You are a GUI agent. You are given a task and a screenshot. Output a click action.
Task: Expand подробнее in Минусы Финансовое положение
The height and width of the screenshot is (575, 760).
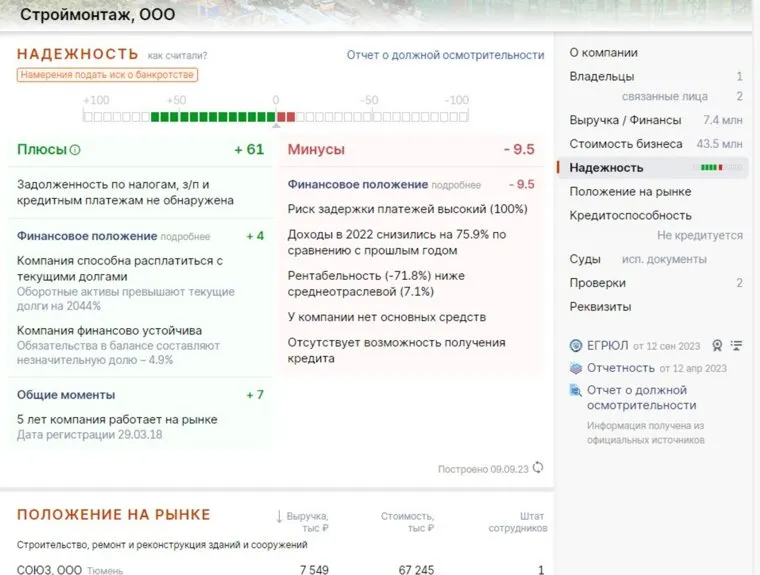tap(456, 185)
